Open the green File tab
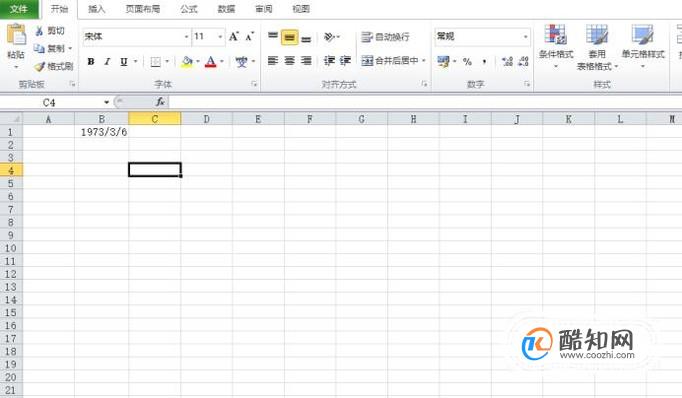This screenshot has height=398, width=682. coord(19,9)
